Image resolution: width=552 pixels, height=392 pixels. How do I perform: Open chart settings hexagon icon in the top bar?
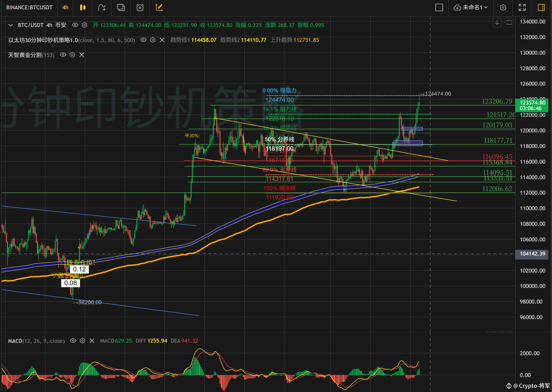(503, 7)
